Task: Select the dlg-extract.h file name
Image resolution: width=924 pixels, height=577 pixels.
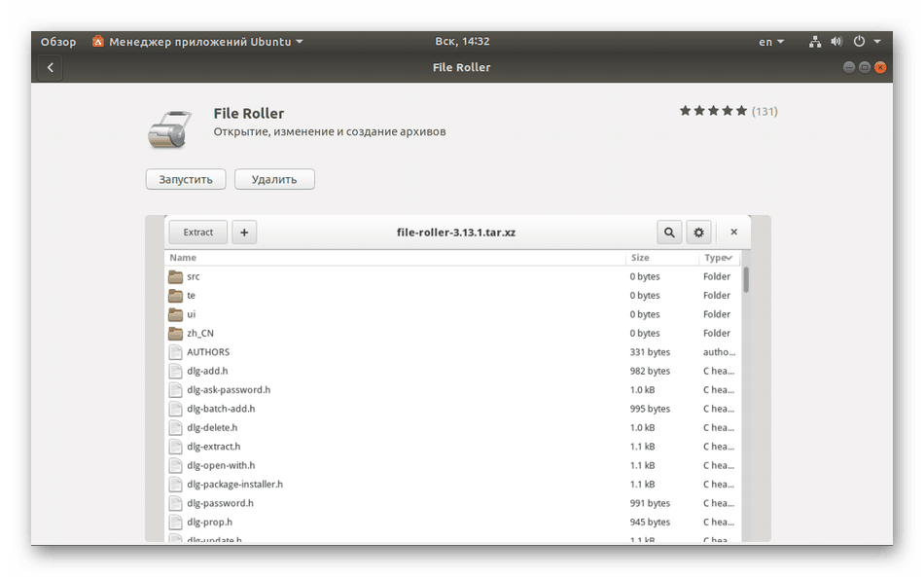Action: [214, 447]
